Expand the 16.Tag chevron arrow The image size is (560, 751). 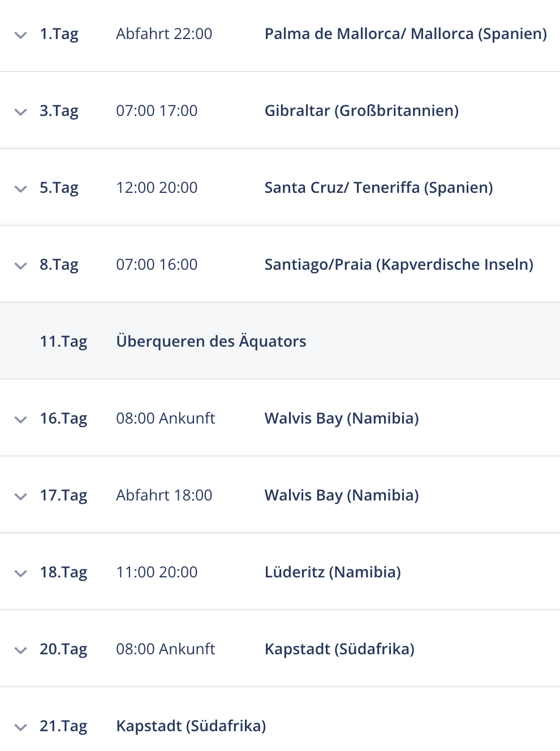point(20,420)
